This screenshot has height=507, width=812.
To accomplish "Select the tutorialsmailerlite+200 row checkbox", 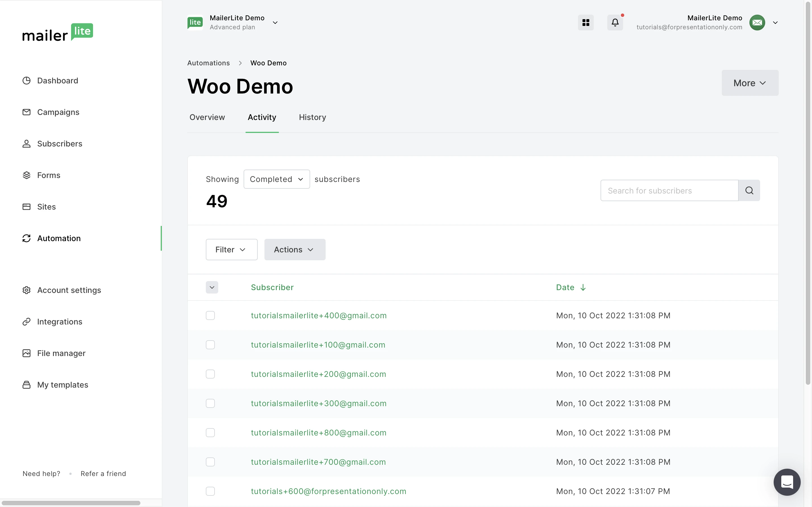I will pyautogui.click(x=210, y=374).
